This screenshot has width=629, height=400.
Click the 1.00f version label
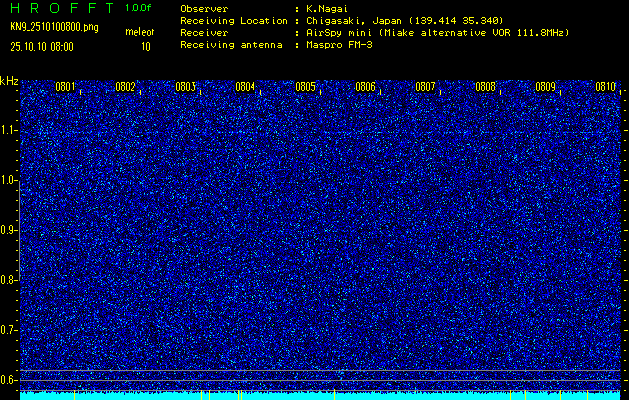point(139,8)
